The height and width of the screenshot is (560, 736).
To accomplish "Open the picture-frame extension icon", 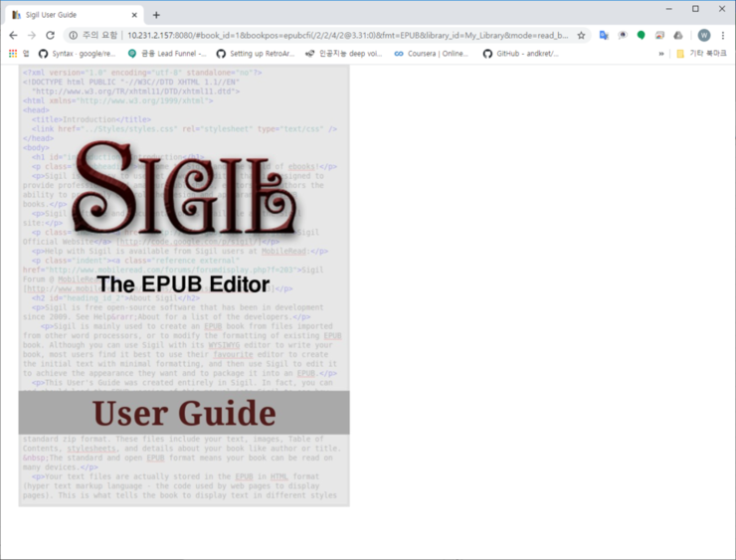I will [x=659, y=35].
